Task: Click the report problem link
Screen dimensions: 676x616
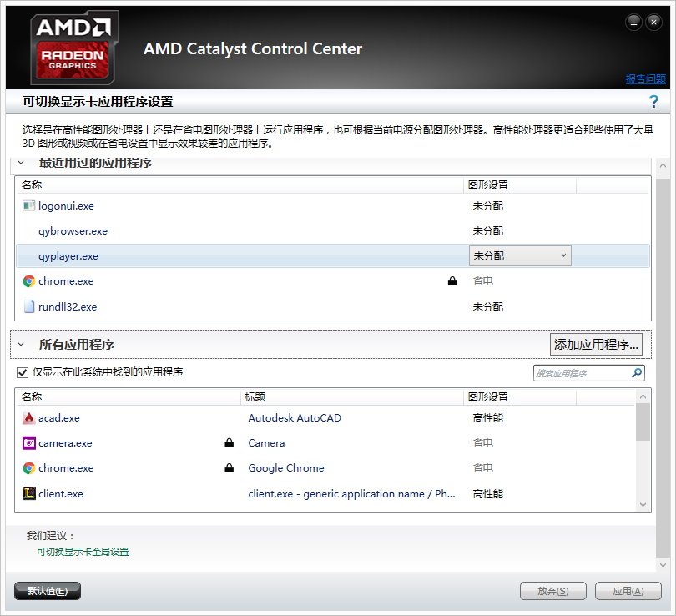Action: (645, 79)
